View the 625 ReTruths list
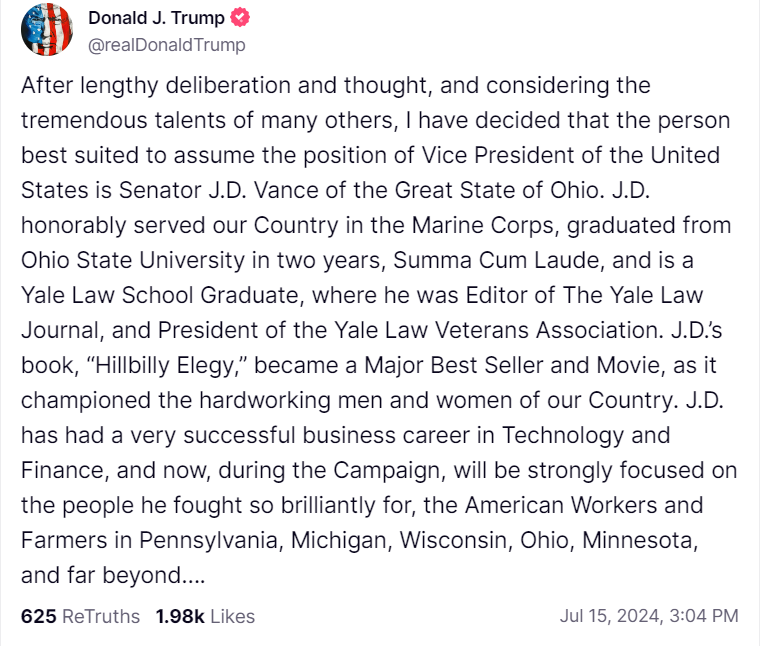762x646 pixels. (x=80, y=616)
